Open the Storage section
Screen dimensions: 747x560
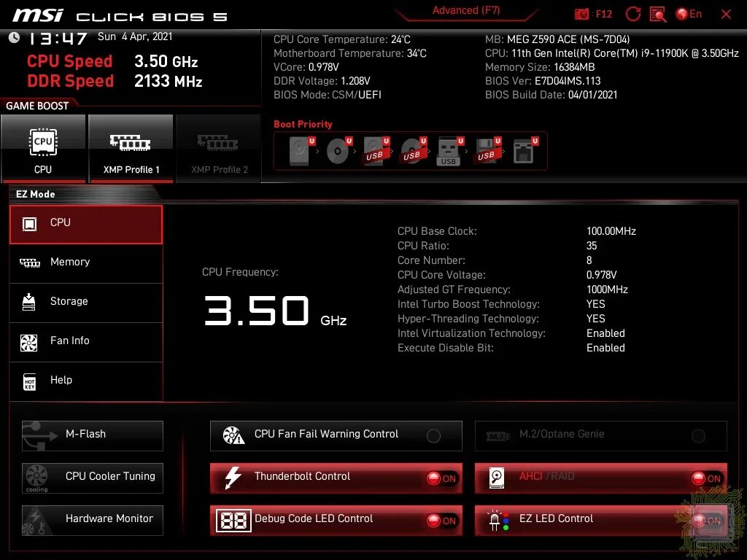click(x=86, y=302)
